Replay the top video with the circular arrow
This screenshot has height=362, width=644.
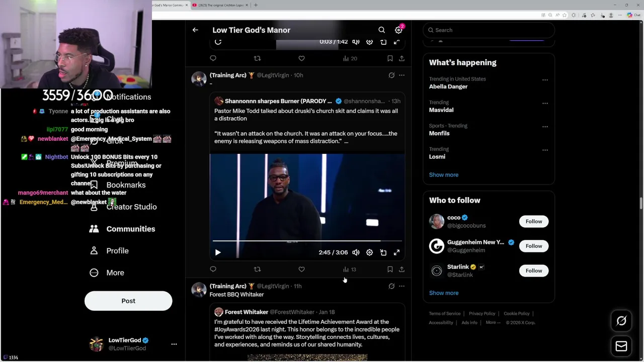tap(218, 42)
